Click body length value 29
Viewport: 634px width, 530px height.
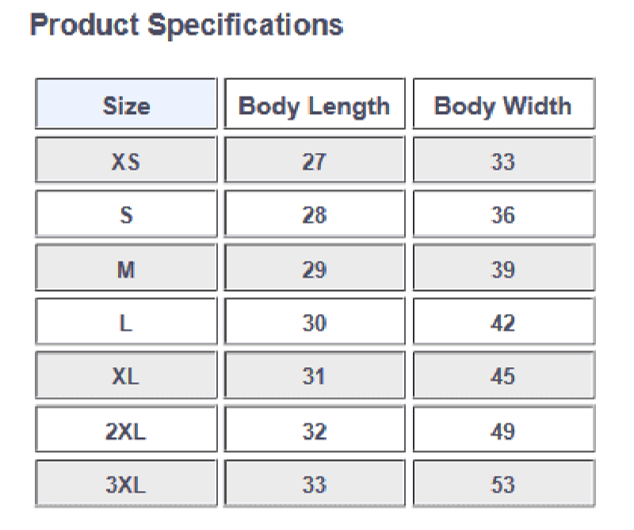click(x=314, y=269)
